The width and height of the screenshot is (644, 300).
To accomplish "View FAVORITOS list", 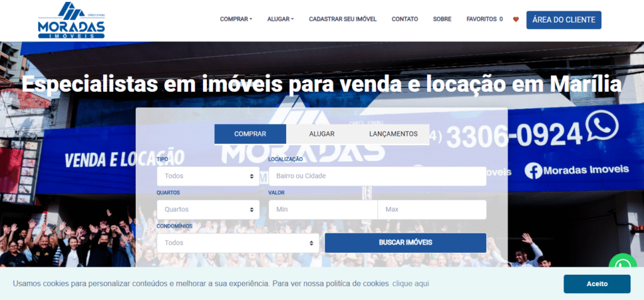I will [484, 19].
